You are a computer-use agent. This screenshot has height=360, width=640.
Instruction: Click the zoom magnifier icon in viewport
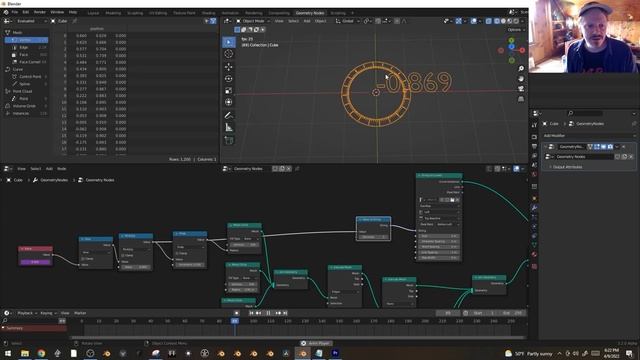[x=521, y=69]
